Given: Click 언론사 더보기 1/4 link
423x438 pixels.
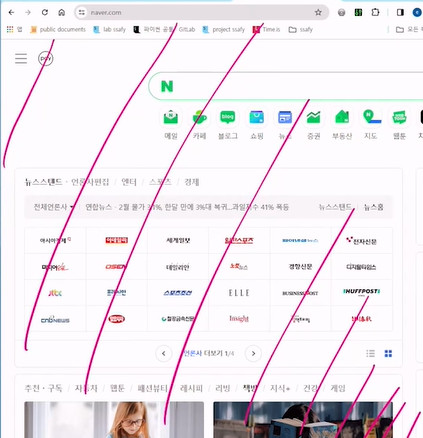Looking at the screenshot, I should click(209, 353).
